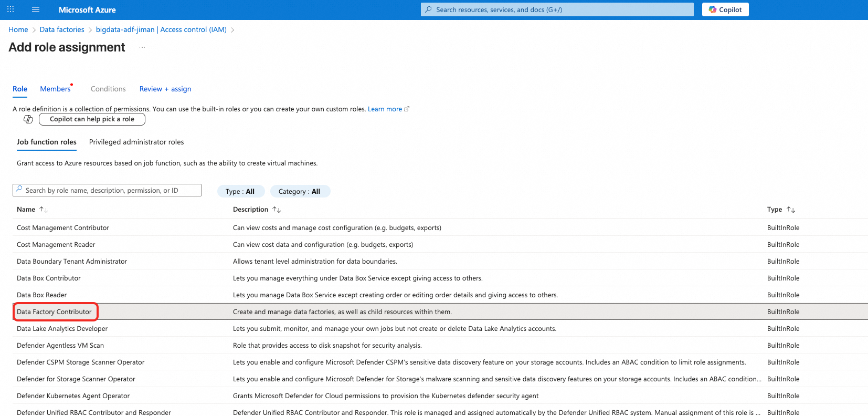Screen dimensions: 868x416
Task: Sort roles by Name column arrow
Action: [44, 210]
